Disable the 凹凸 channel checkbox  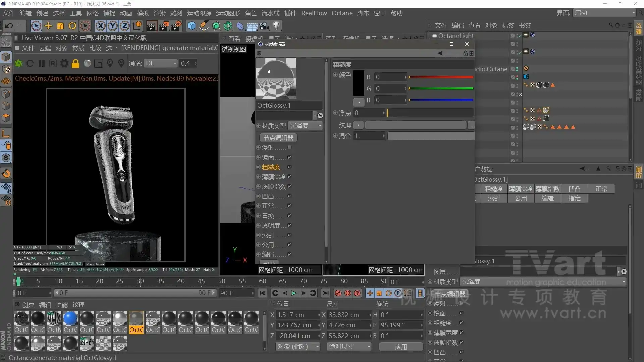(x=290, y=196)
